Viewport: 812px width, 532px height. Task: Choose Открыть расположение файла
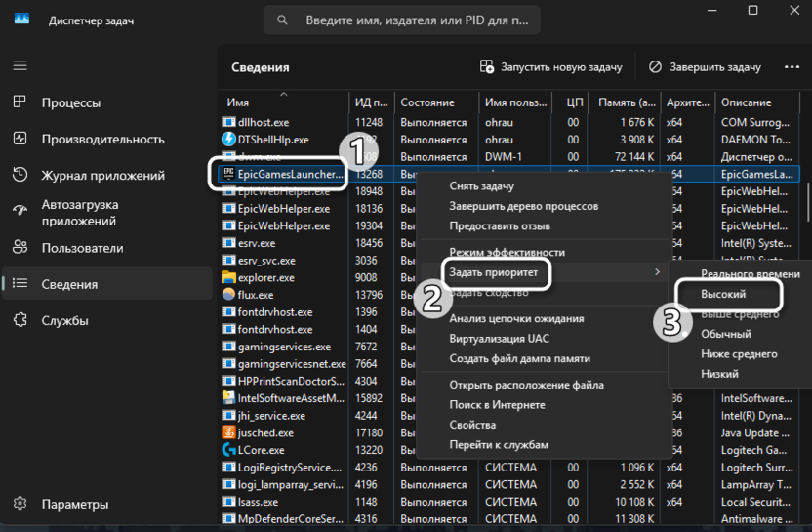(544, 385)
